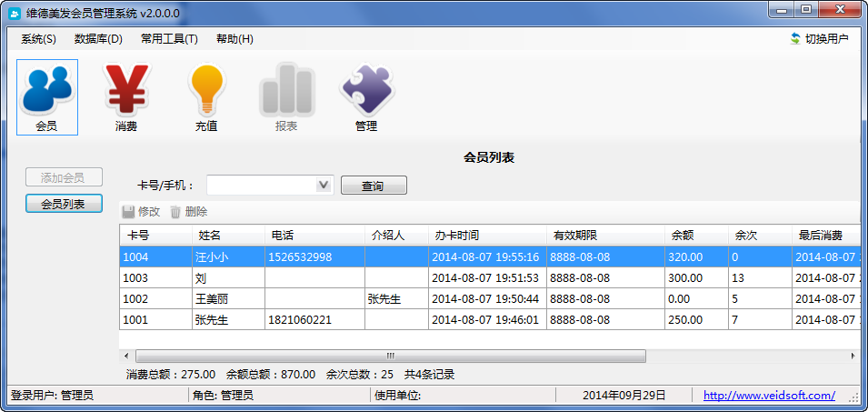Sort by the 卡号 column header
868x412 pixels.
155,236
